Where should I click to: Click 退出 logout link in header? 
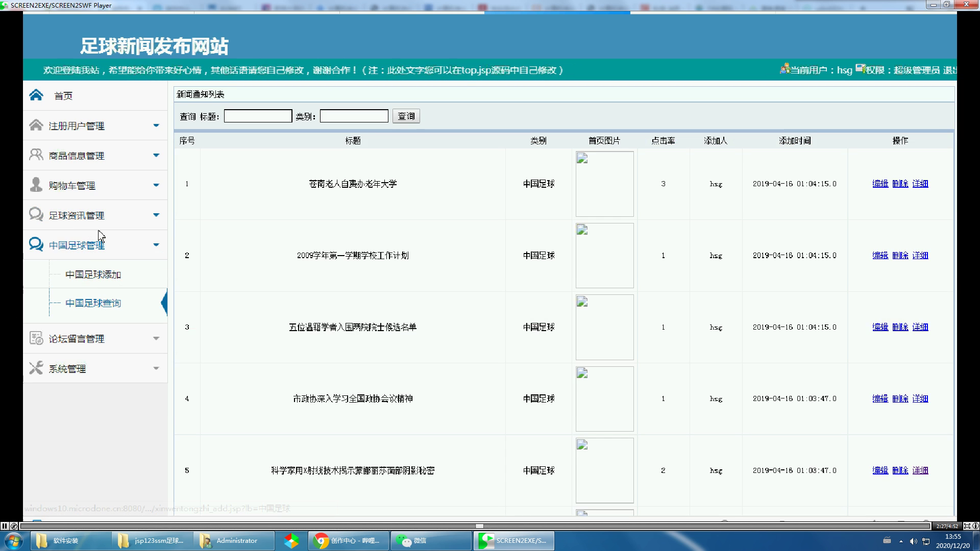click(x=949, y=70)
